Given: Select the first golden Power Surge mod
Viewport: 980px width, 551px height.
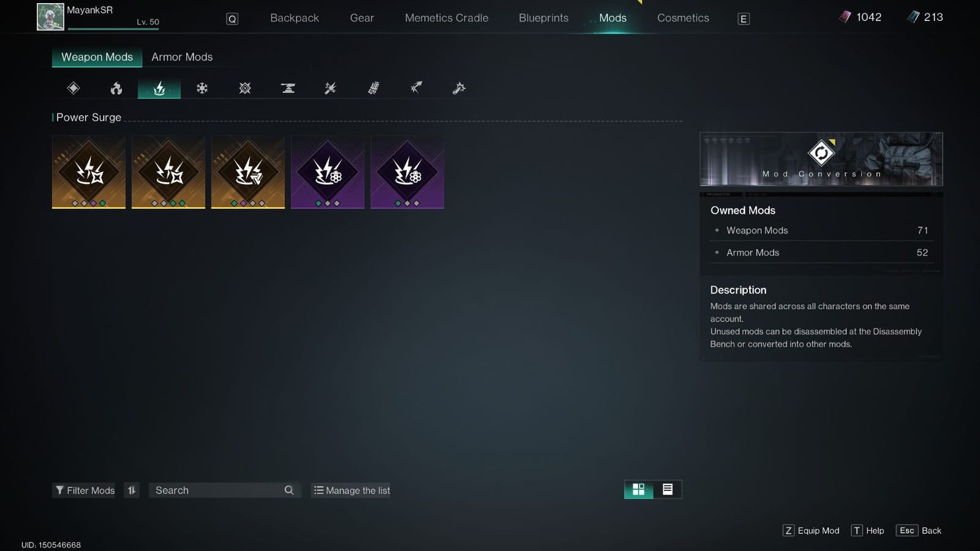Looking at the screenshot, I should [x=88, y=171].
